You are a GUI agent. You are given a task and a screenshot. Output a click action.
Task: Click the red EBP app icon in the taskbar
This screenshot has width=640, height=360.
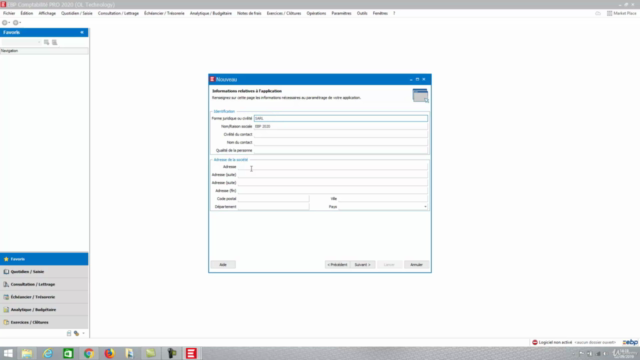(191, 353)
